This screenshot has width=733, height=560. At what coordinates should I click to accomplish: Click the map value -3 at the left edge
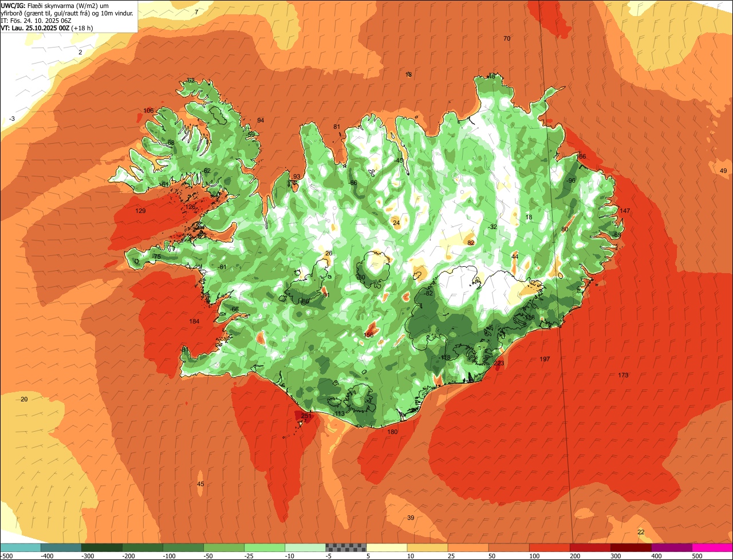pyautogui.click(x=12, y=119)
